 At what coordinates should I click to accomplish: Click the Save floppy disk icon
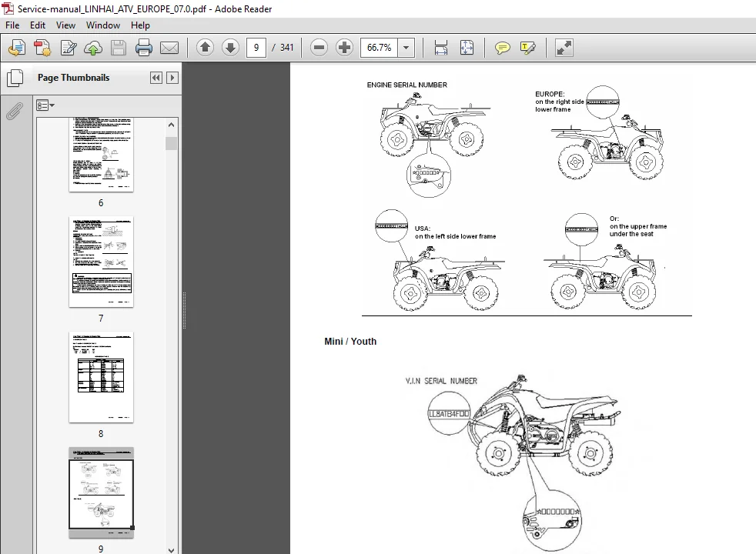point(118,48)
